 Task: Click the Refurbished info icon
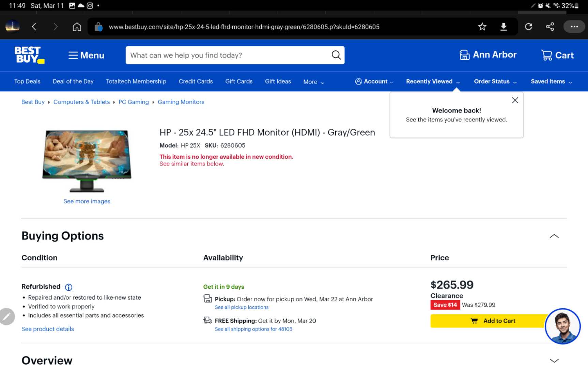[68, 287]
